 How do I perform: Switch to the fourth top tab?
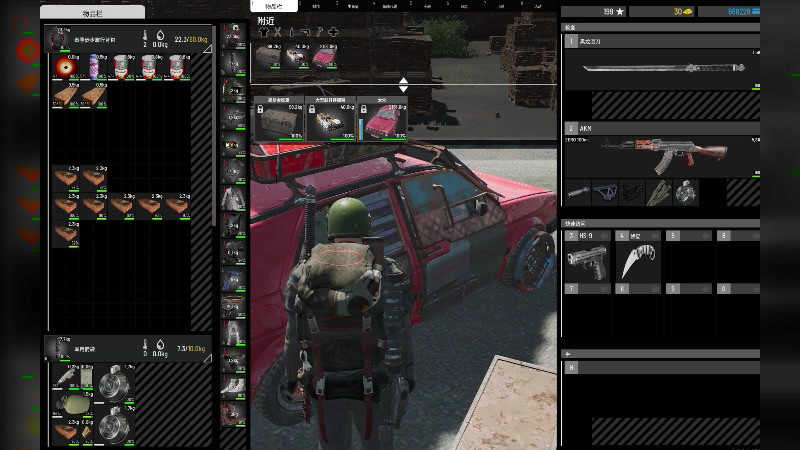[x=390, y=6]
